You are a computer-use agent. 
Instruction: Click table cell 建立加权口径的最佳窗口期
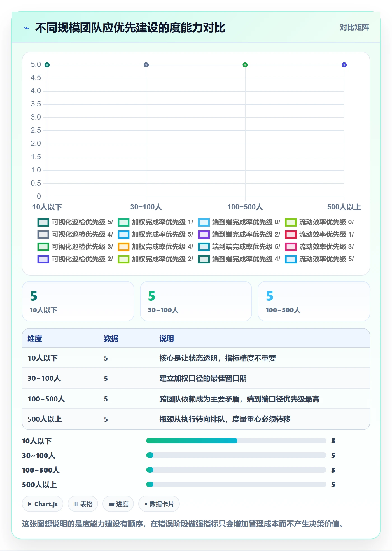(x=203, y=378)
